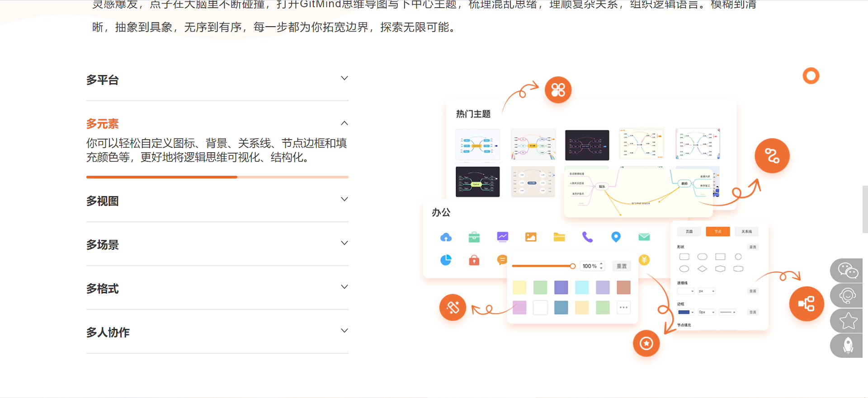Click the orange style brush circle icon
This screenshot has width=868, height=398.
pos(453,308)
